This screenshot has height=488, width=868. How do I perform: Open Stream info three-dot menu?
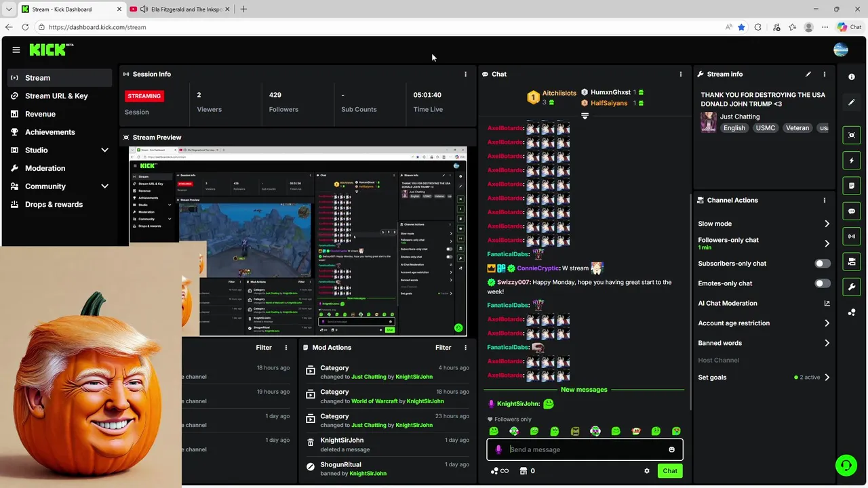coord(825,74)
